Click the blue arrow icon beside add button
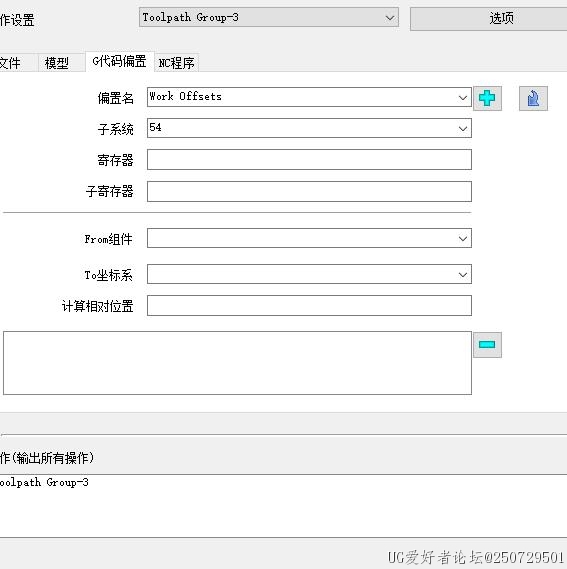Screen dimensions: 567x569 (533, 98)
